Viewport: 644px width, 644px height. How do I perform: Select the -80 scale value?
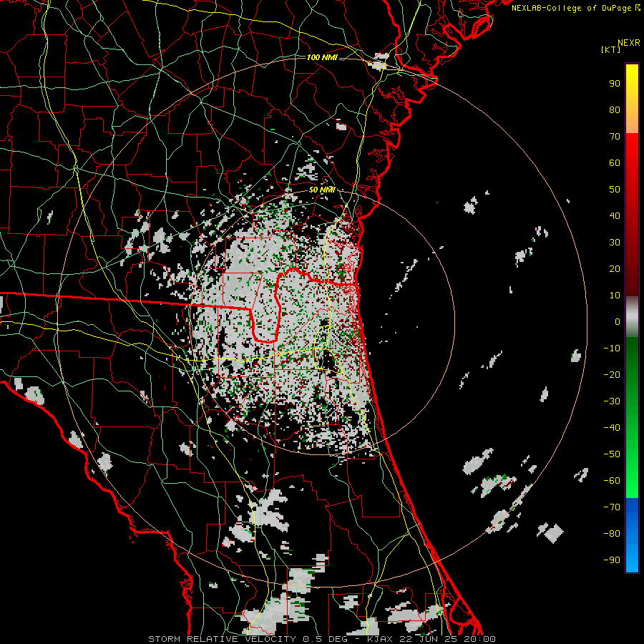[612, 534]
